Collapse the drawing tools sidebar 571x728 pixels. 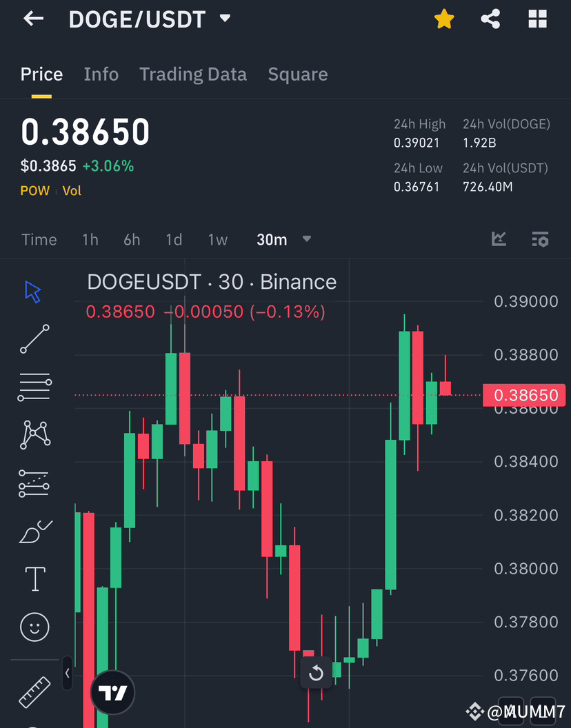tap(66, 674)
